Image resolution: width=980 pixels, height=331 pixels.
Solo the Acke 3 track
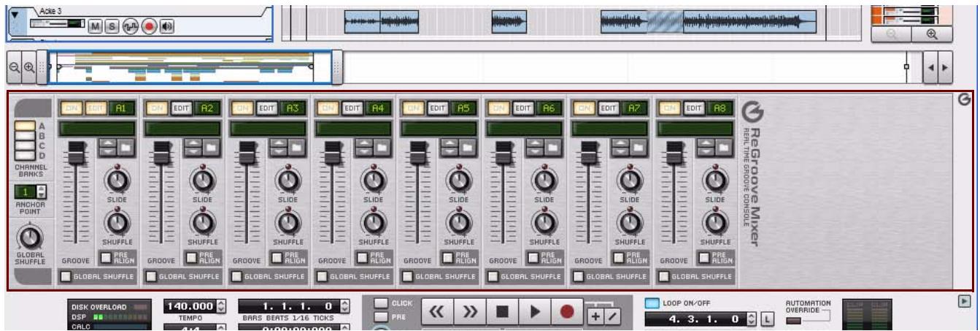click(x=113, y=26)
